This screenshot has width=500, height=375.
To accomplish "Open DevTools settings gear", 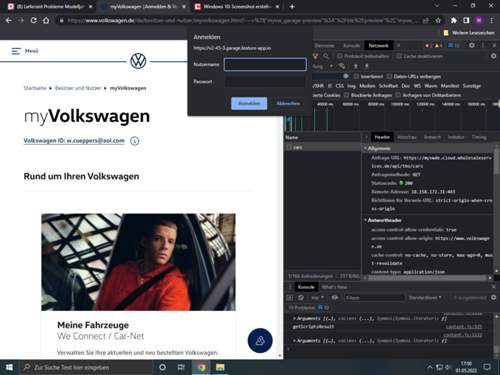I will [x=472, y=45].
